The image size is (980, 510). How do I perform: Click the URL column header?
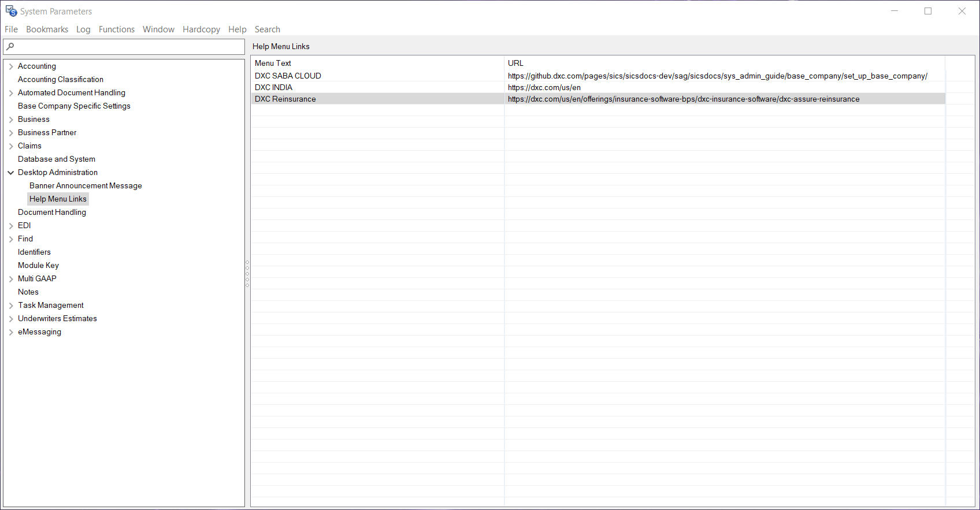coord(725,63)
